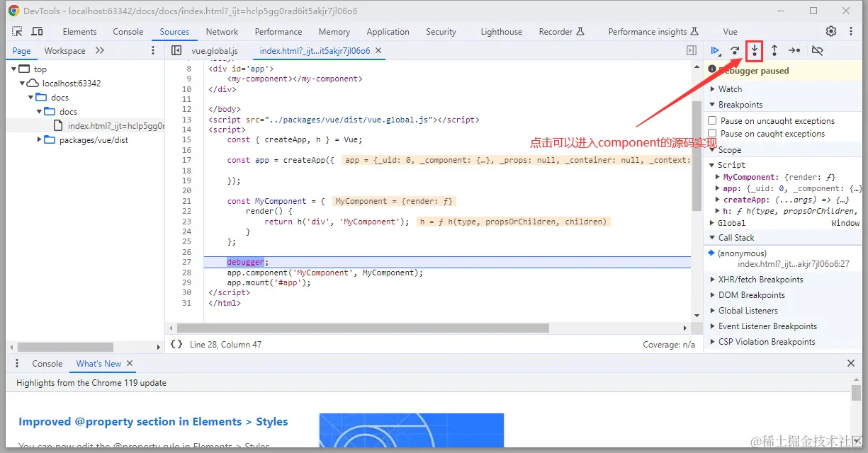
Task: Click Line 28, Column 47 status
Action: pos(225,345)
